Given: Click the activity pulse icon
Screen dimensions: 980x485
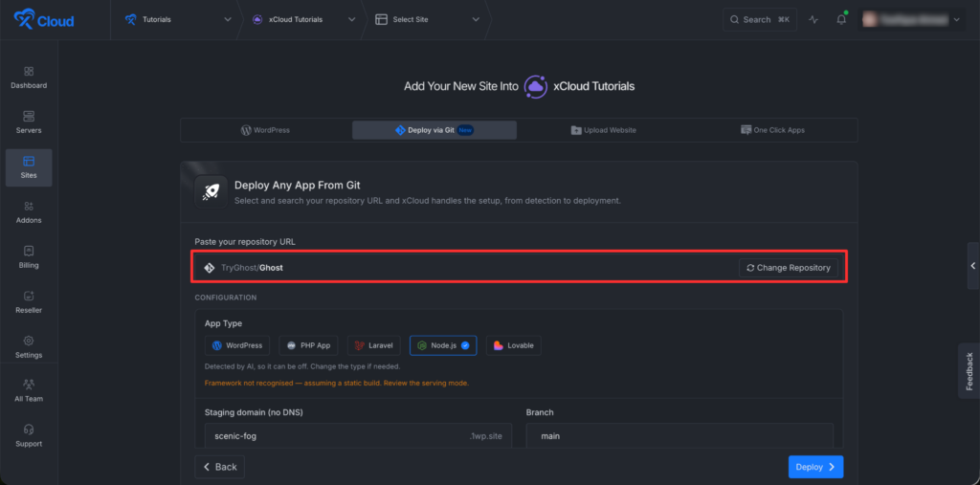Looking at the screenshot, I should [x=813, y=19].
